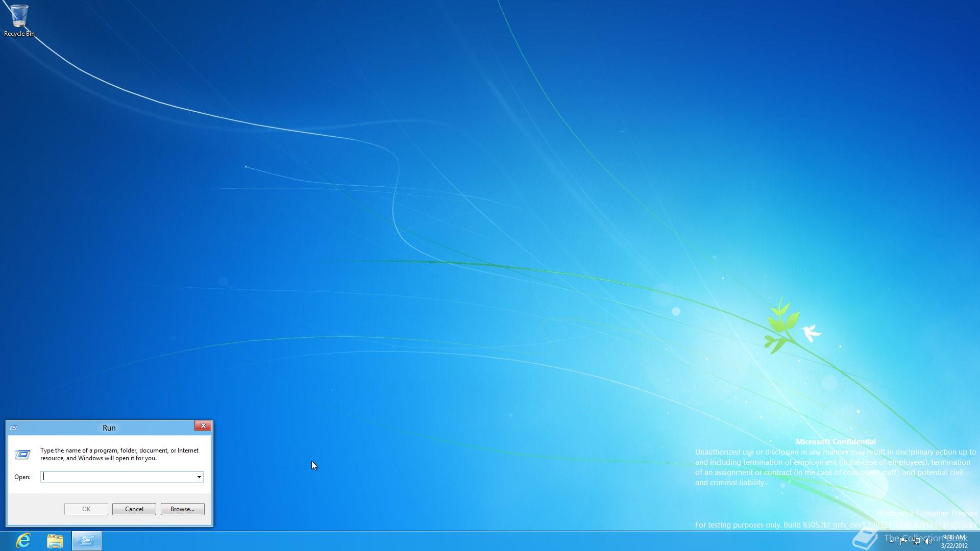Click the Browse... button

(182, 509)
